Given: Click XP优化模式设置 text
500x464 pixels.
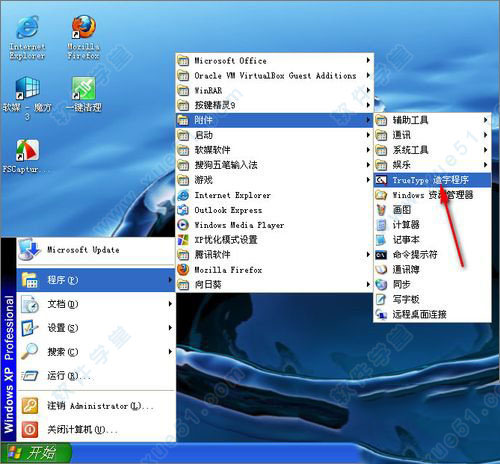Looking at the screenshot, I should 226,240.
